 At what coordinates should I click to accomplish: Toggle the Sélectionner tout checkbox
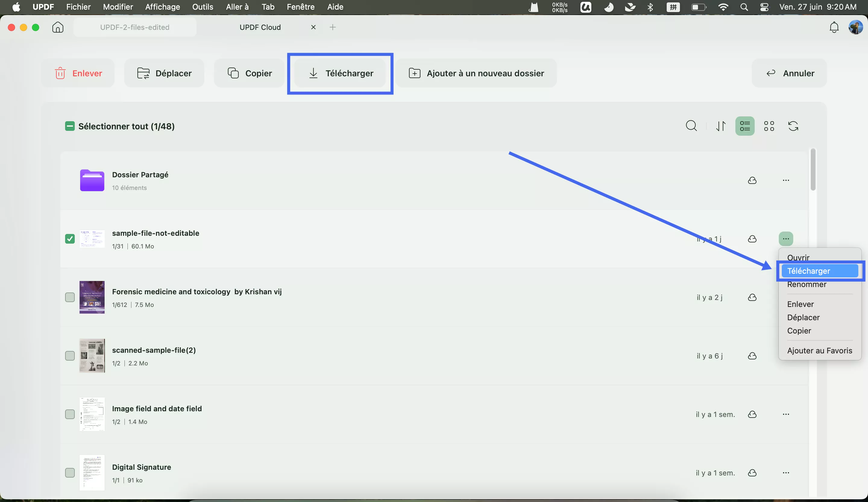coord(70,126)
